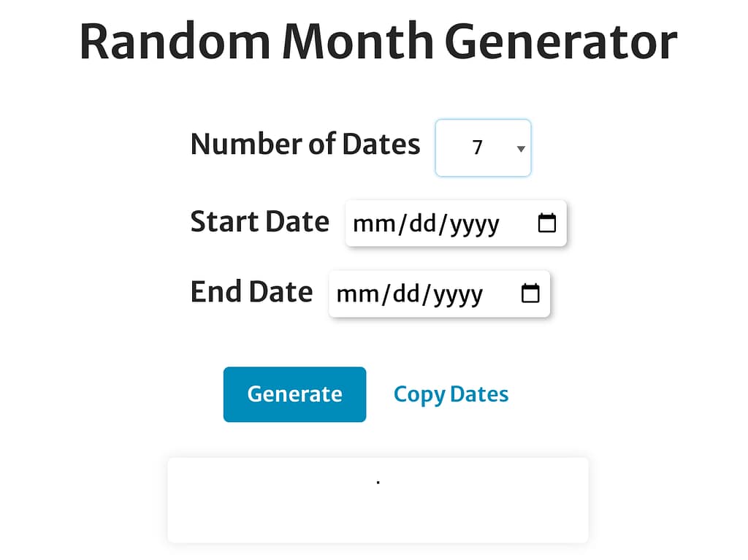Expand the Number of Dates dropdown arrow
The width and height of the screenshot is (748, 560).
tap(521, 149)
